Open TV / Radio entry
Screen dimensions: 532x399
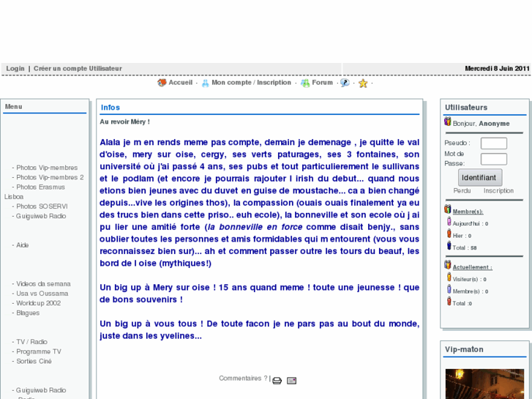pos(32,342)
